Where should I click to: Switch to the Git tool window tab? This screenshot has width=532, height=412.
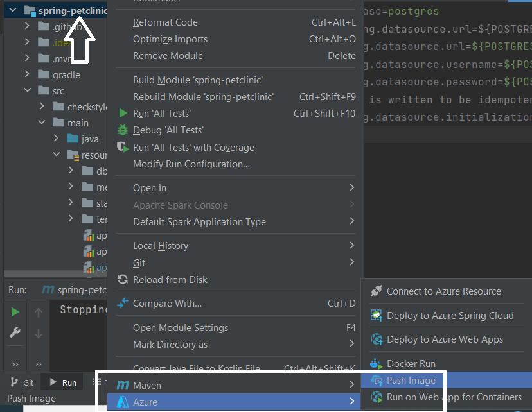point(22,382)
